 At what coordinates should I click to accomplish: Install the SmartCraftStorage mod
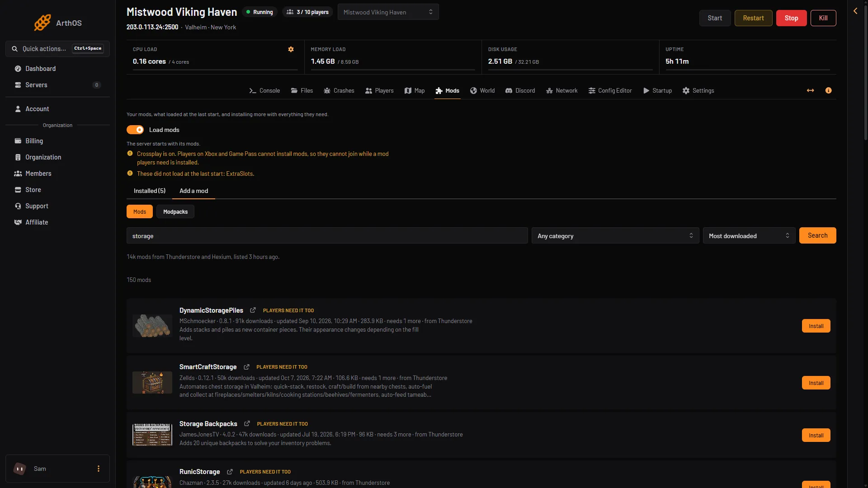click(816, 383)
